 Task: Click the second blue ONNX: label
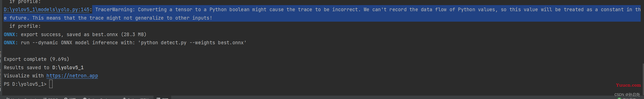(x=11, y=43)
